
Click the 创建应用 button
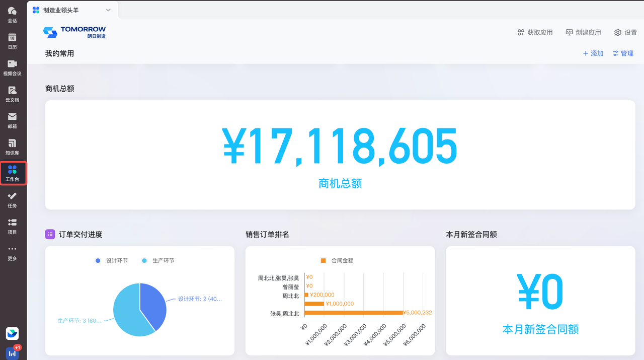583,32
